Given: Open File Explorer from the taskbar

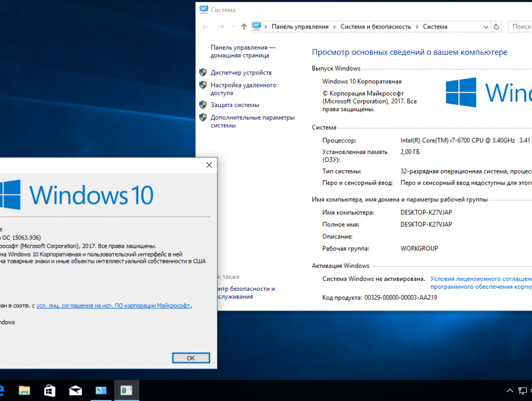Looking at the screenshot, I should (x=24, y=390).
